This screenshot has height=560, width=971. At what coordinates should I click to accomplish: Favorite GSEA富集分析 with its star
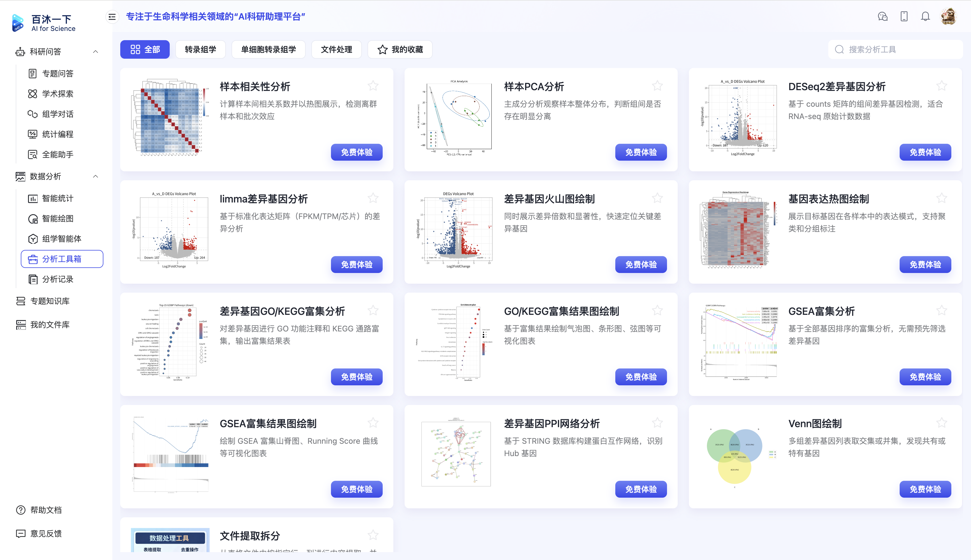tap(942, 310)
